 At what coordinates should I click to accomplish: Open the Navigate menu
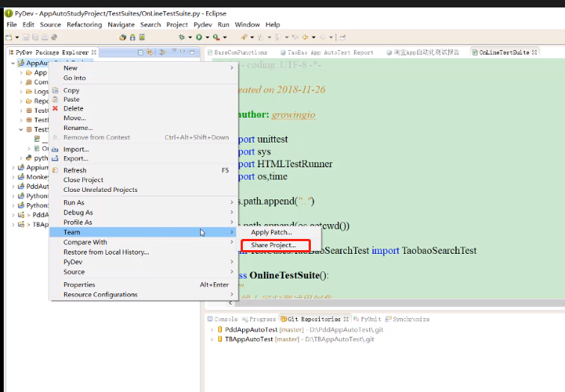click(121, 25)
